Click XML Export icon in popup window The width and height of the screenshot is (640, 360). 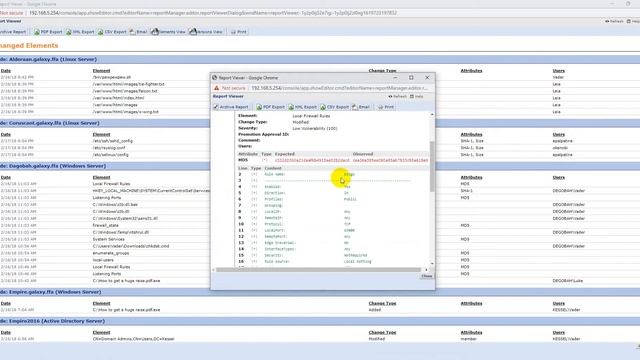point(291,107)
